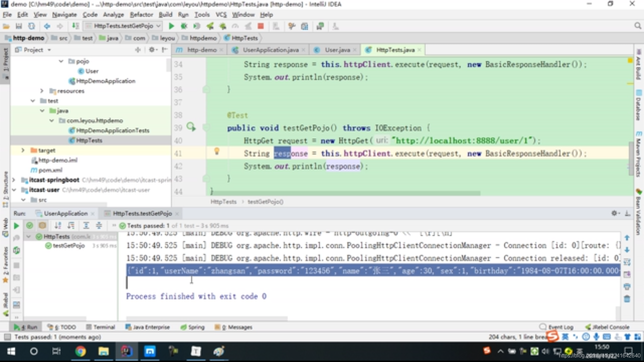Toggle the Maven Projects side panel
Screen dimensions: 644x362
click(x=638, y=154)
